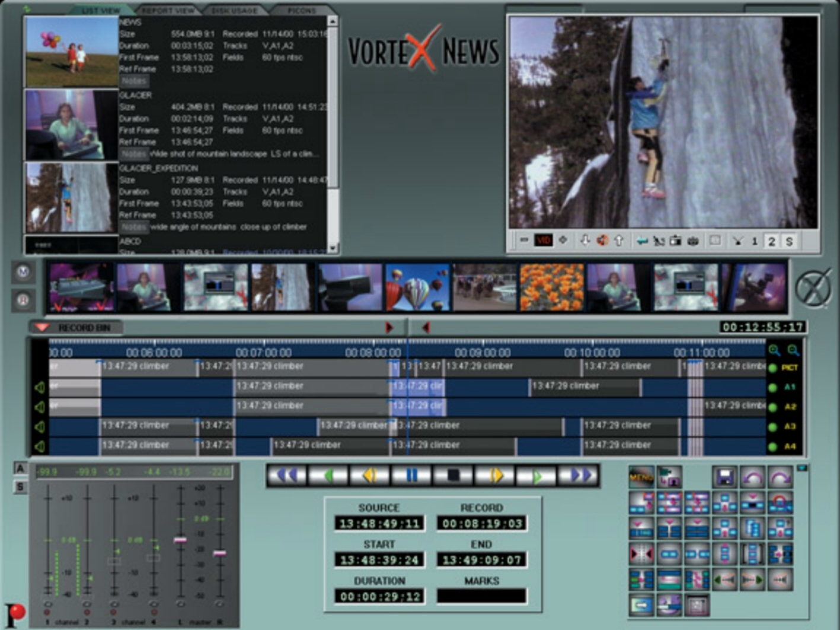840x630 pixels.
Task: Click the red VID indicator under viewer
Action: coord(543,240)
